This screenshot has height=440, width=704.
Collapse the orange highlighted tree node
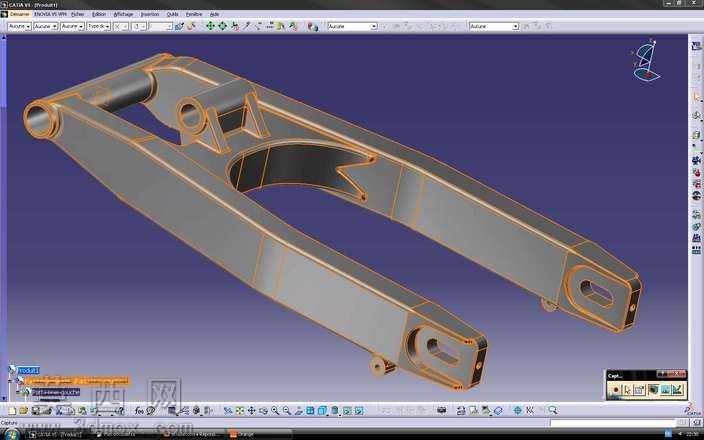(10, 382)
